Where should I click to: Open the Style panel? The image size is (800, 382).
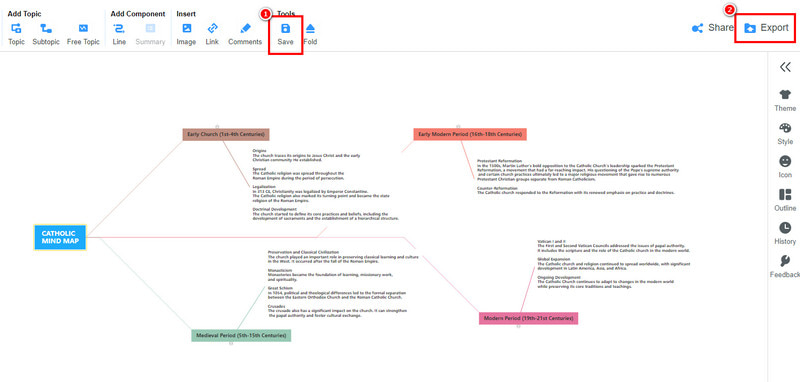click(785, 134)
